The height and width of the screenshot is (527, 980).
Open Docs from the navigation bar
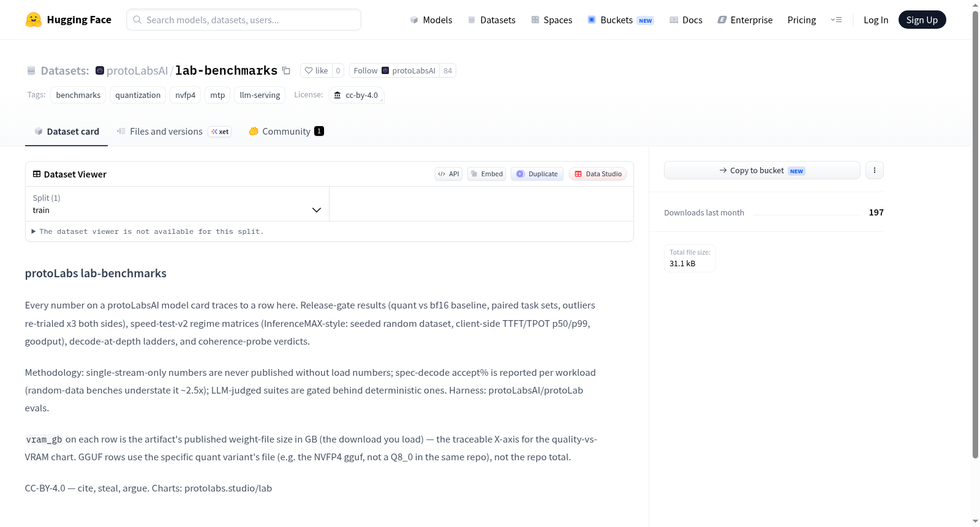(x=686, y=20)
